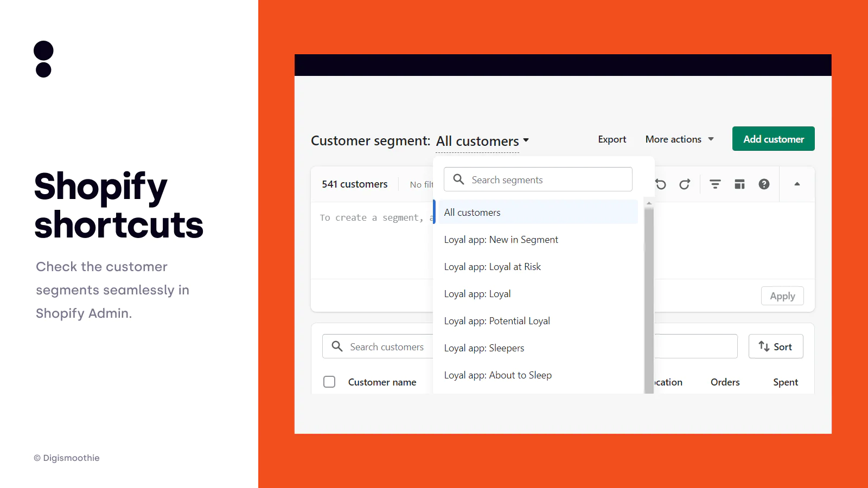Click the Spent column header
The width and height of the screenshot is (868, 488).
click(785, 382)
